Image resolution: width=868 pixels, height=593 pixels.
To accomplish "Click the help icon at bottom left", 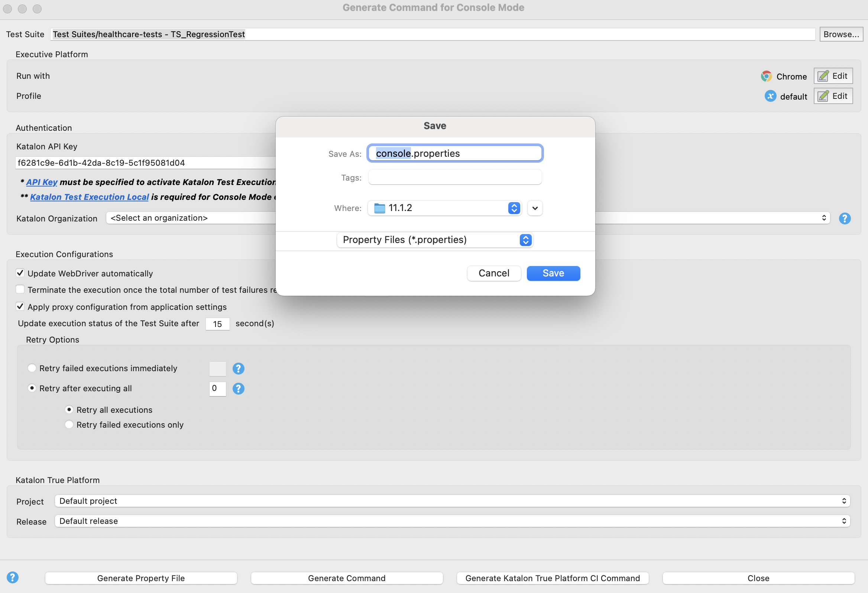I will pyautogui.click(x=13, y=577).
